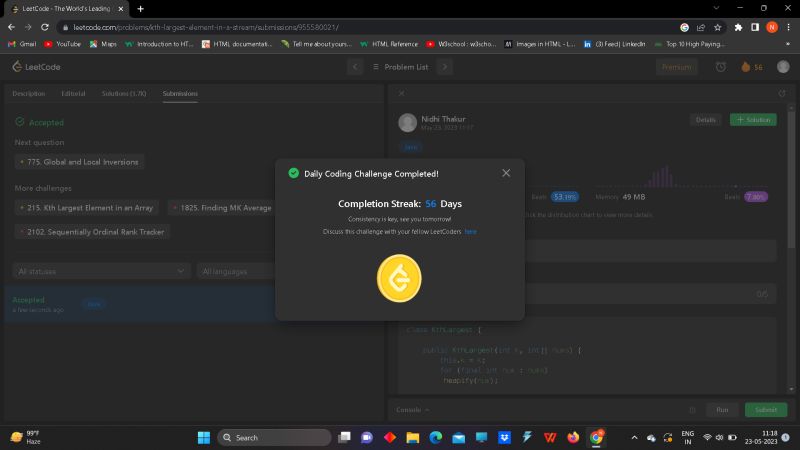The height and width of the screenshot is (450, 800).
Task: Go to the previous problem arrow
Action: [x=355, y=67]
